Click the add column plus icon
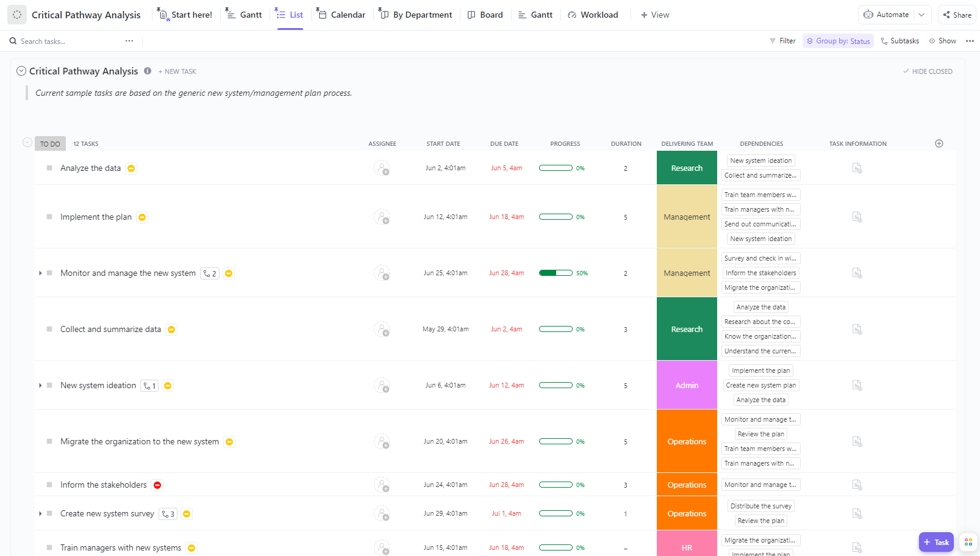Image resolution: width=980 pixels, height=556 pixels. pyautogui.click(x=939, y=143)
